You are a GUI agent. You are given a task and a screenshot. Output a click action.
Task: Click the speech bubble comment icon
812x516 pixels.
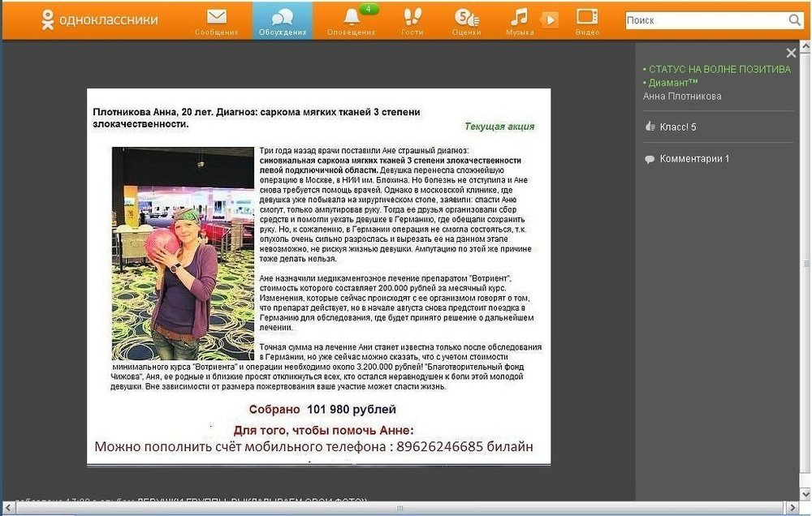tap(648, 158)
